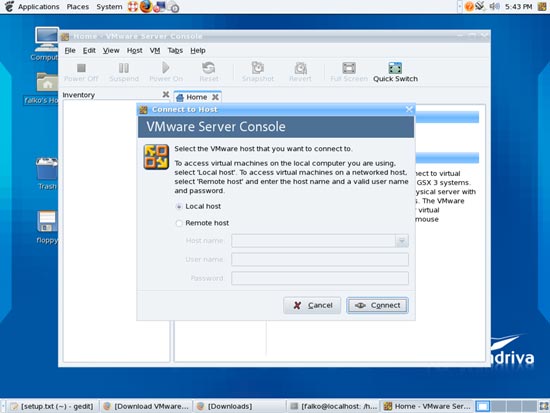This screenshot has width=550, height=413.
Task: Click the orange update notifier tray icon
Action: 469,6
